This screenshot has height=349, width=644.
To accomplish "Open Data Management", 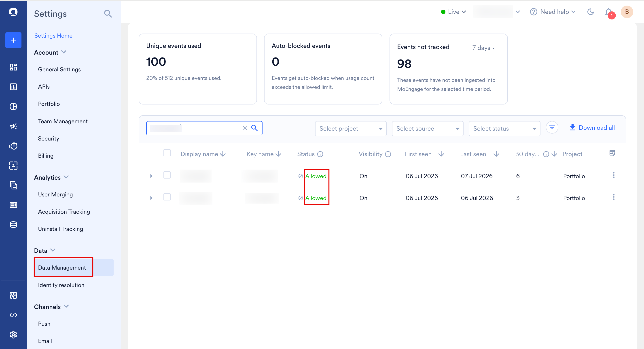I will pyautogui.click(x=74, y=267).
